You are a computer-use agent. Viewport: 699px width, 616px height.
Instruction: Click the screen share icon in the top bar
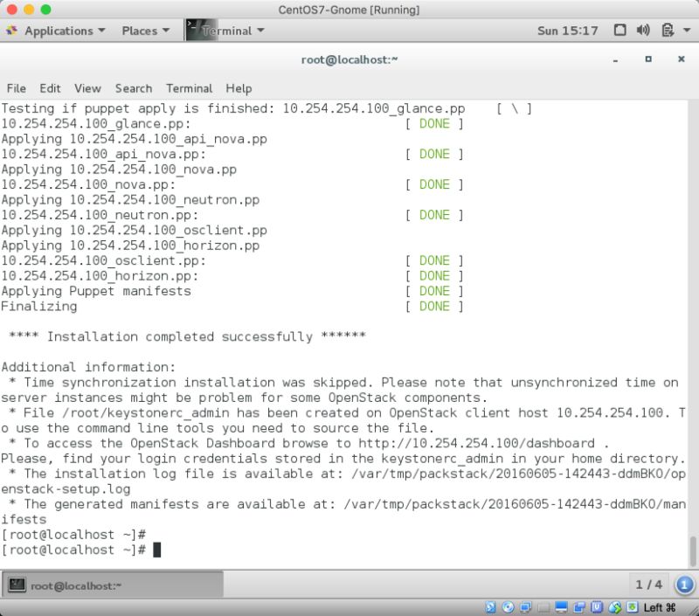pyautogui.click(x=619, y=30)
